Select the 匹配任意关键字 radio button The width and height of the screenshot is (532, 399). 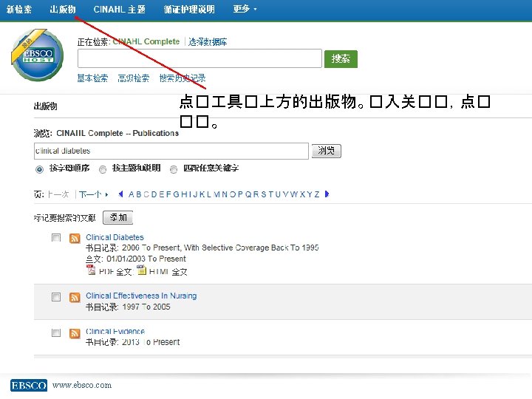coord(174,169)
